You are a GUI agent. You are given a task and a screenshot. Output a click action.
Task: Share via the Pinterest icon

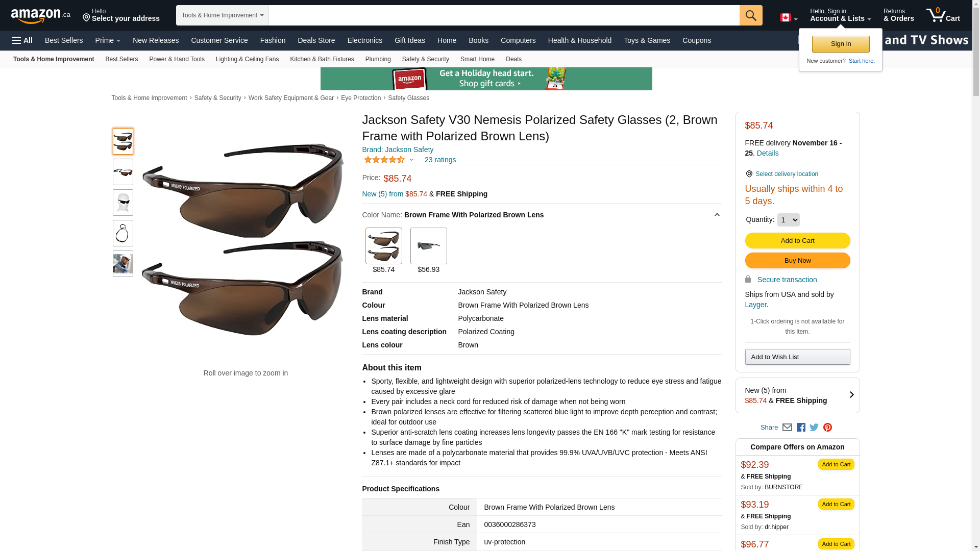tap(827, 428)
